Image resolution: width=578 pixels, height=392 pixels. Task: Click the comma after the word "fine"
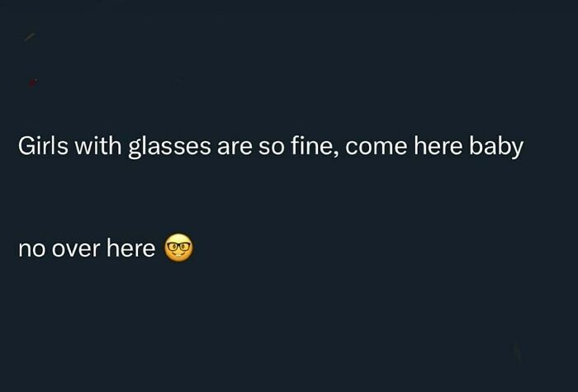[x=339, y=155]
